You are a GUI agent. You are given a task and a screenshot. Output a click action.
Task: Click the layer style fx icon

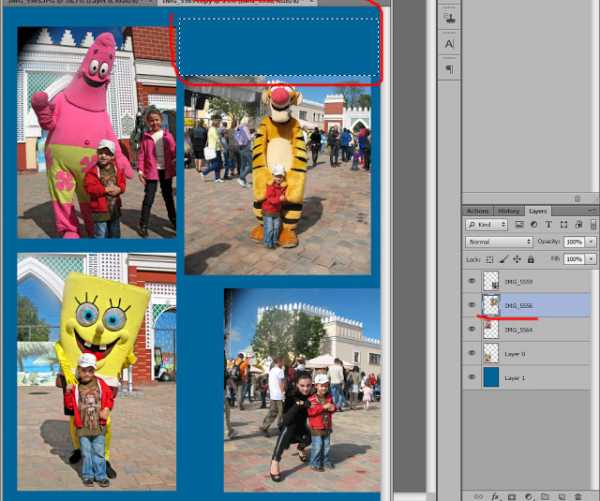tap(493, 496)
